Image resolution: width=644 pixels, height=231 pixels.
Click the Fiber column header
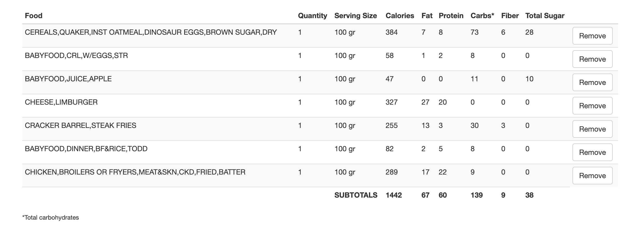point(510,16)
